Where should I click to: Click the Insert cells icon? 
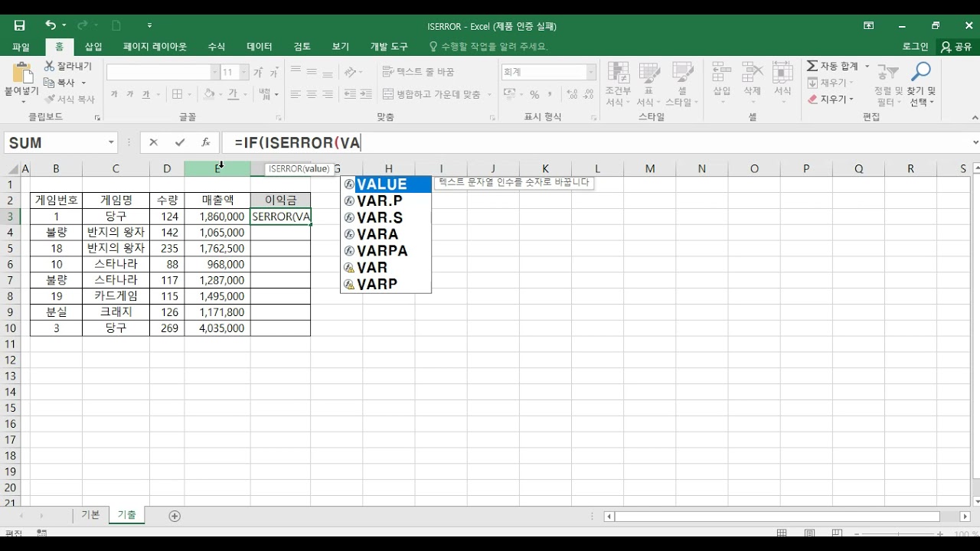coord(722,73)
